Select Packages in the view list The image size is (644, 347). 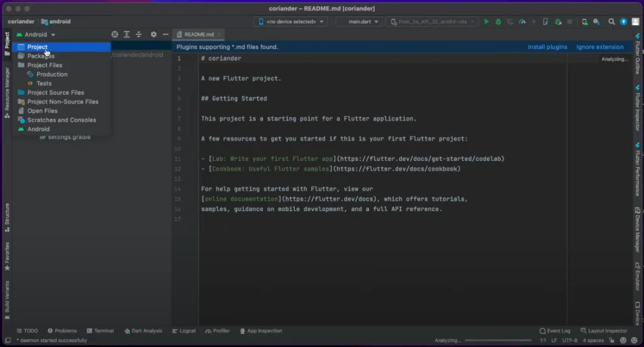(62, 56)
